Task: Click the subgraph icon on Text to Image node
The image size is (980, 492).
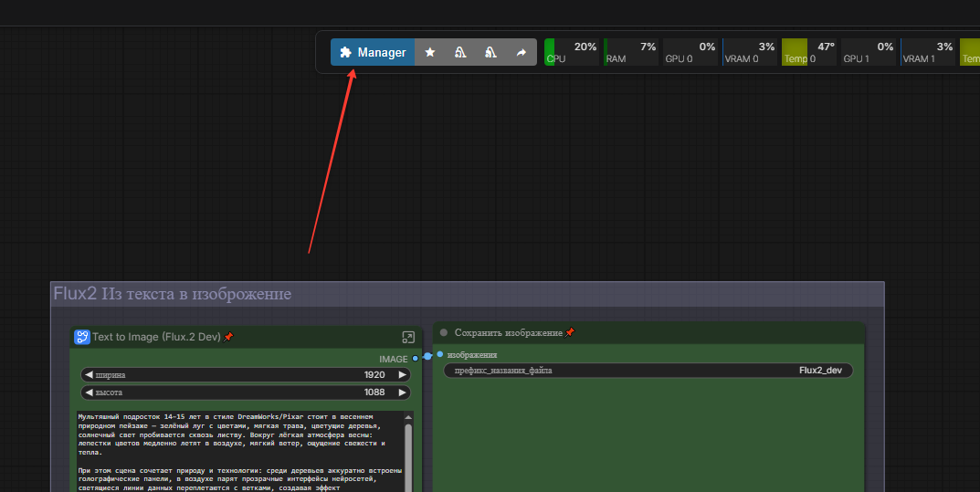Action: pyautogui.click(x=82, y=337)
